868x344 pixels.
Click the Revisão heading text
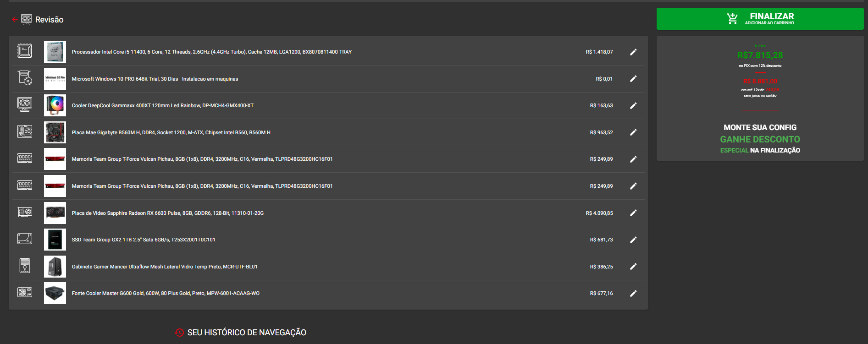(x=50, y=20)
